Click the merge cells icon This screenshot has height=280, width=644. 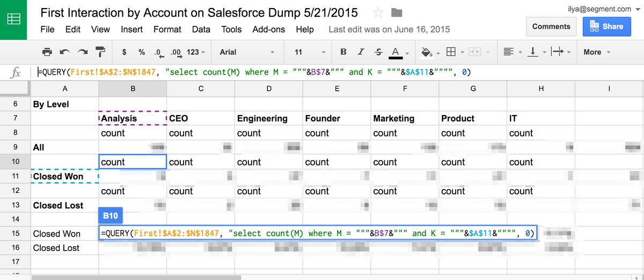[x=474, y=52]
